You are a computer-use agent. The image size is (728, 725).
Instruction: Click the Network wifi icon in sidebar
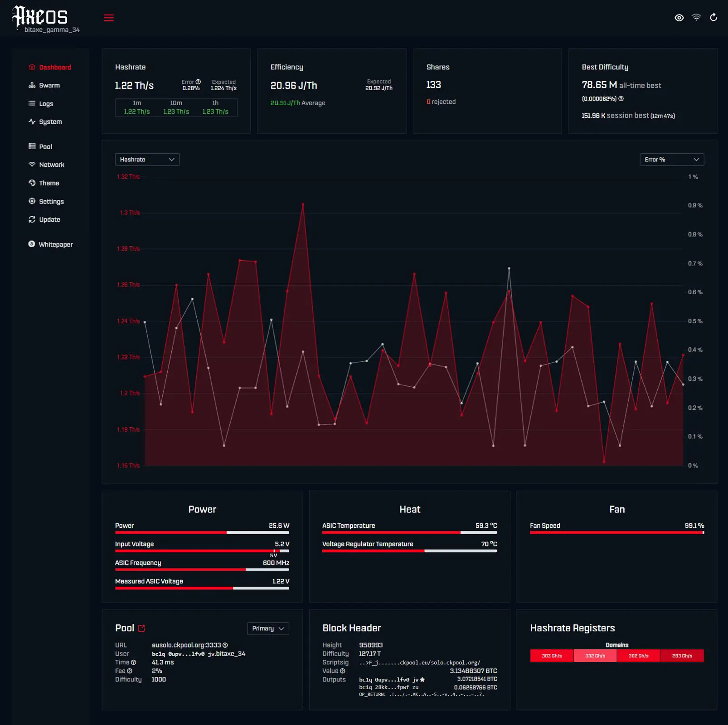[x=32, y=165]
